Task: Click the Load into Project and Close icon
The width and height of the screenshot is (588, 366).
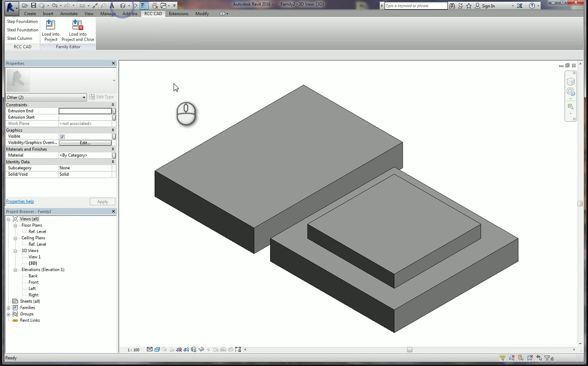Action: click(78, 31)
